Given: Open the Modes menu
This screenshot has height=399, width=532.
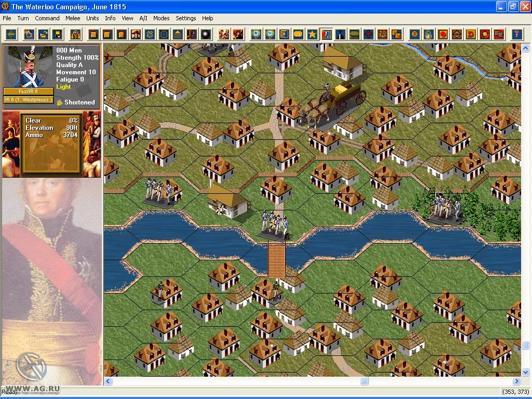Looking at the screenshot, I should click(x=161, y=18).
